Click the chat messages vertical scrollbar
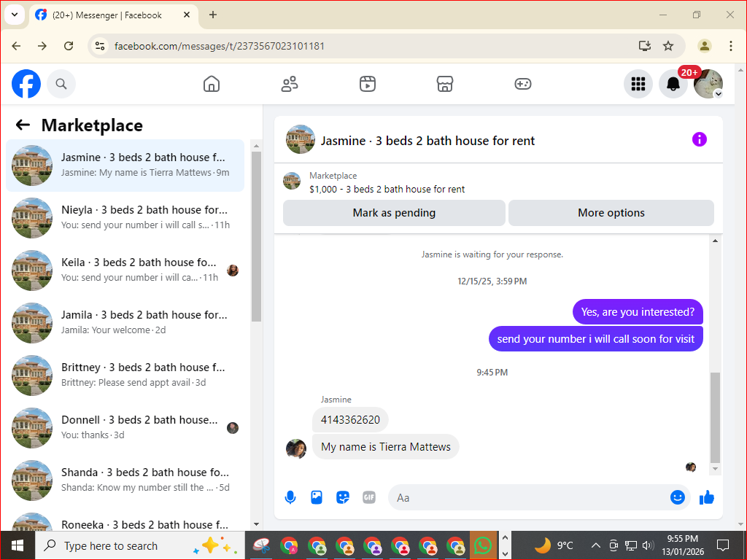The height and width of the screenshot is (560, 747). coord(715,418)
